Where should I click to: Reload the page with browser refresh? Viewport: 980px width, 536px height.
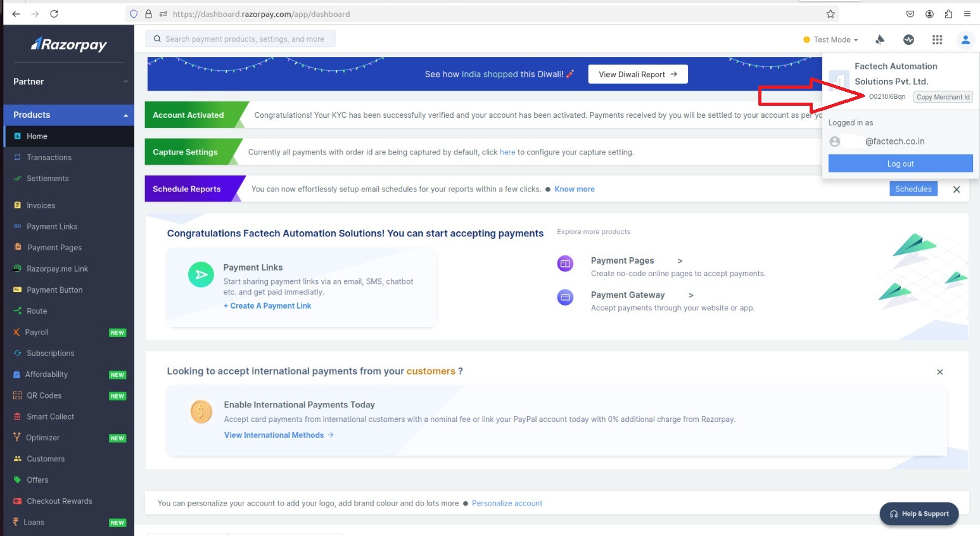pyautogui.click(x=54, y=14)
